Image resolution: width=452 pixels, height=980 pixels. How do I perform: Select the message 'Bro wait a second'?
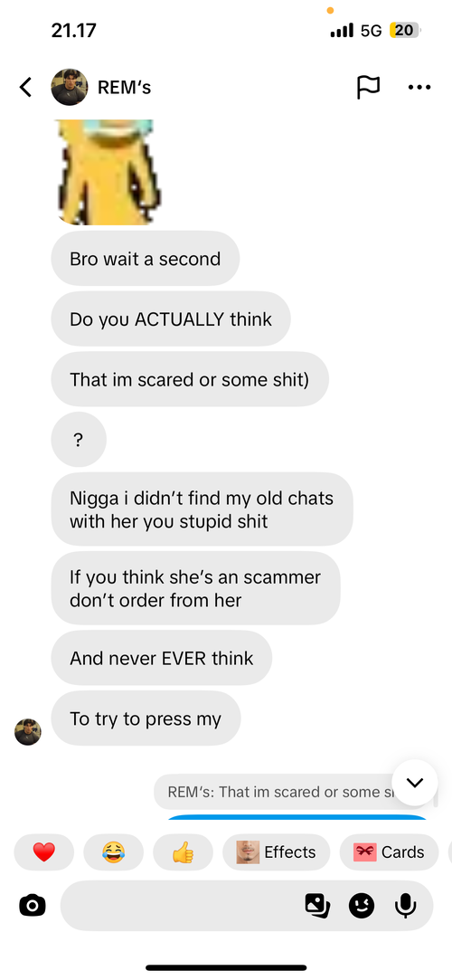tap(145, 259)
